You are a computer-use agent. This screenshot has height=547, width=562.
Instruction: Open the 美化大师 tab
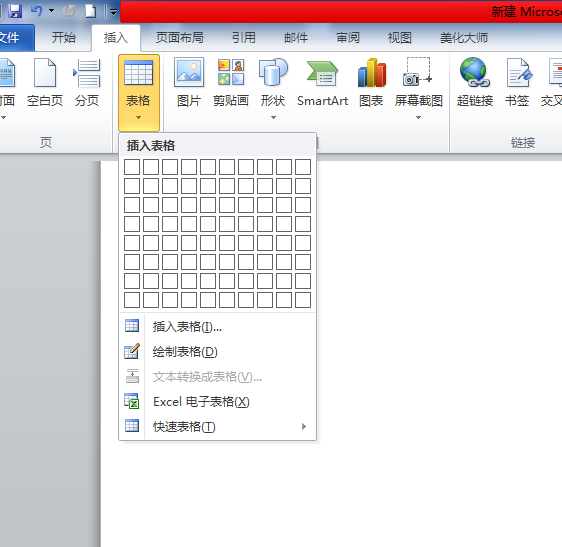(x=464, y=37)
